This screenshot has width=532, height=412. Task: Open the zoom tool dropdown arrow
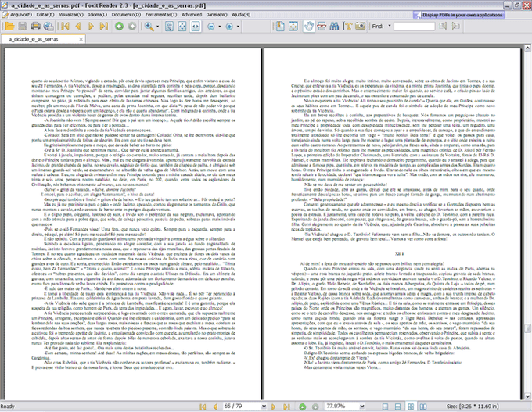pos(158,27)
